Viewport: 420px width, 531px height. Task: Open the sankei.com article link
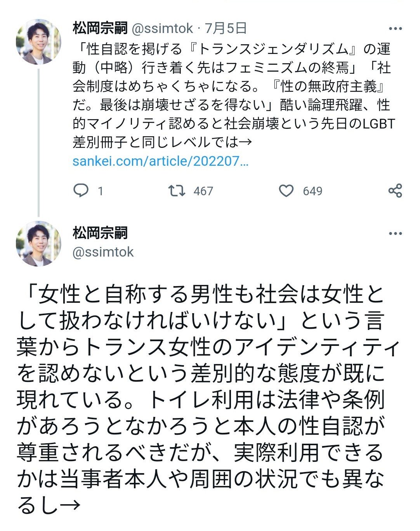160,161
